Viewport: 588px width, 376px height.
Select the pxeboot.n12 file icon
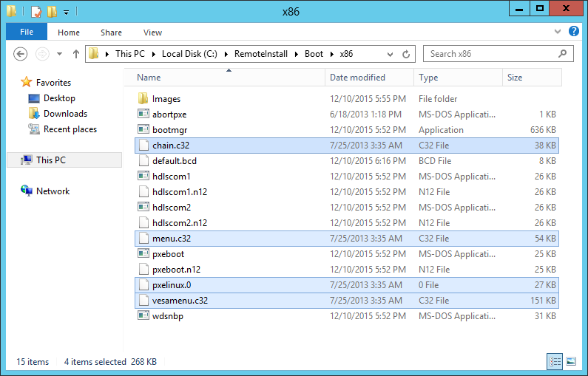tap(143, 270)
